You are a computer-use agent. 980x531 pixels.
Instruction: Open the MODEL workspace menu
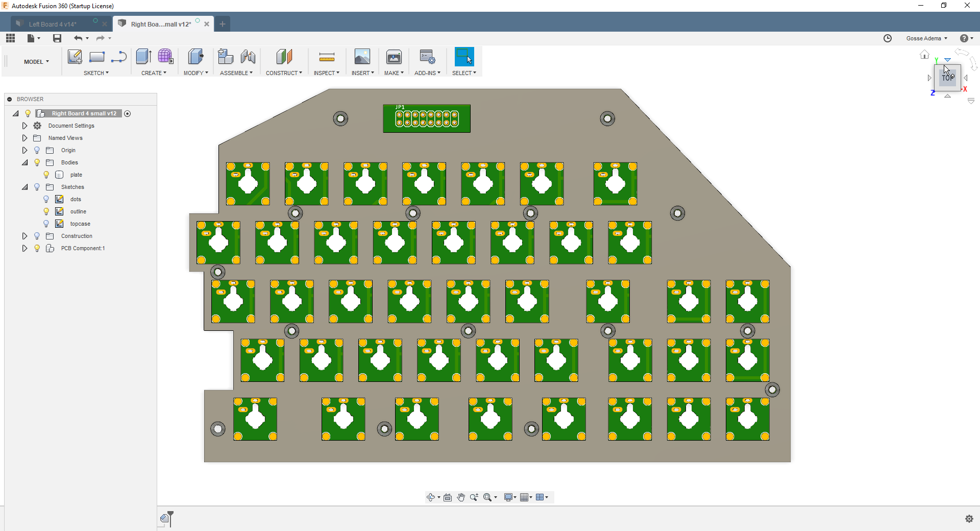[x=36, y=61]
